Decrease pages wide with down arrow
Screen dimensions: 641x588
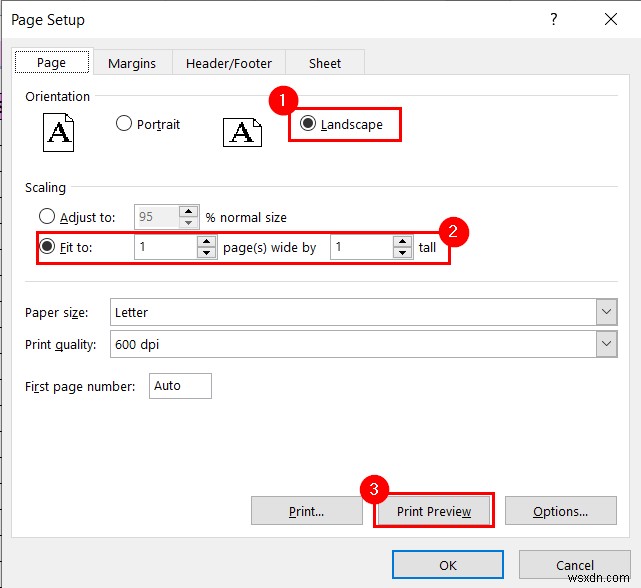[x=206, y=253]
